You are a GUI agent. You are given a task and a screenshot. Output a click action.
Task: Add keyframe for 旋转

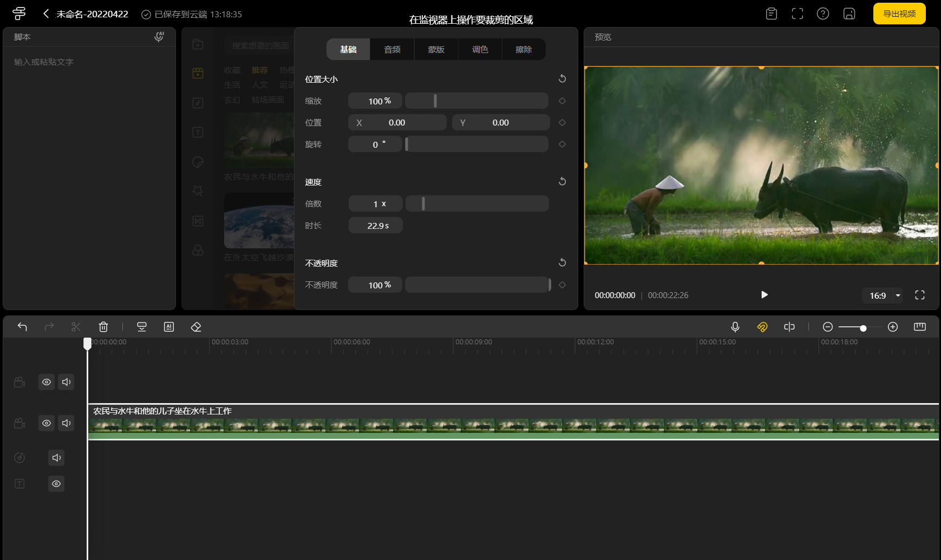point(562,144)
